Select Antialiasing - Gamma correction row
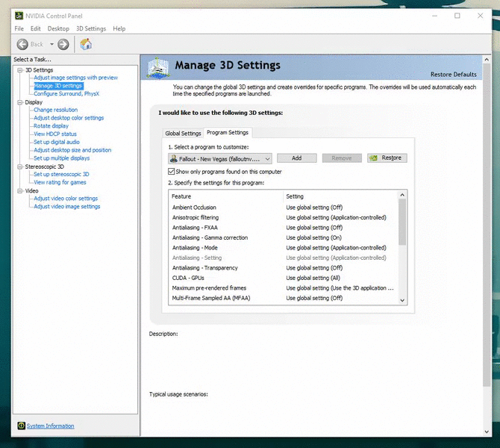 pos(284,237)
